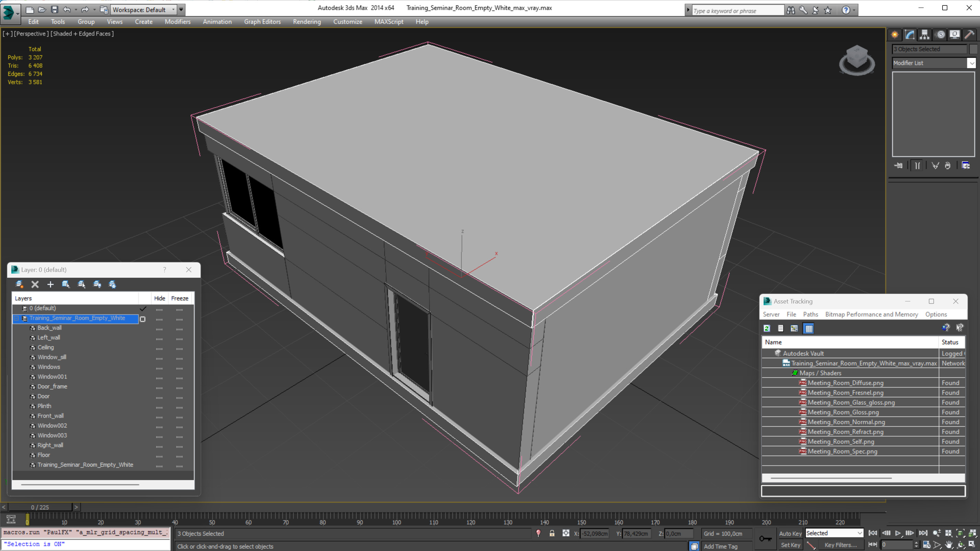Screen dimensions: 980x551
Task: Click the Delete layer X icon
Action: pyautogui.click(x=35, y=284)
